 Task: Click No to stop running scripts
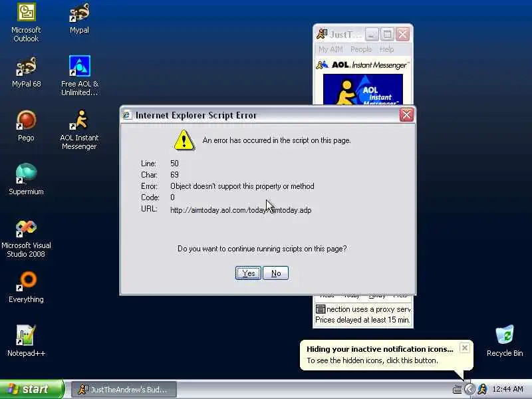[x=275, y=273]
